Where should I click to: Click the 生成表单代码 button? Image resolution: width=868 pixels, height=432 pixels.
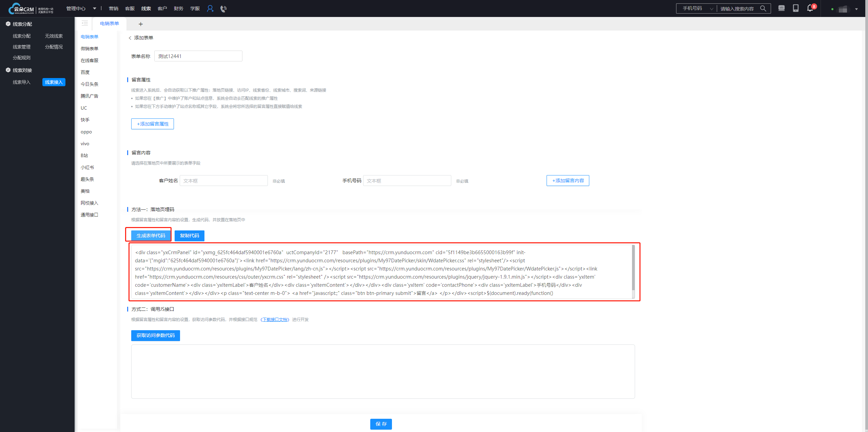coord(151,236)
